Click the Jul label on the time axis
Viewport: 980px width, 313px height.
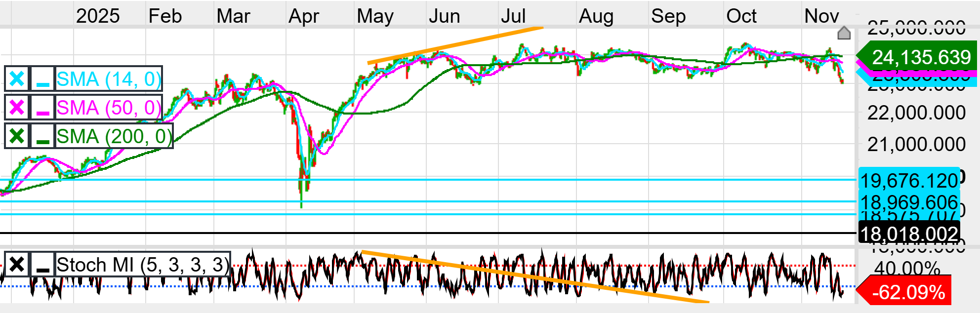(x=513, y=16)
